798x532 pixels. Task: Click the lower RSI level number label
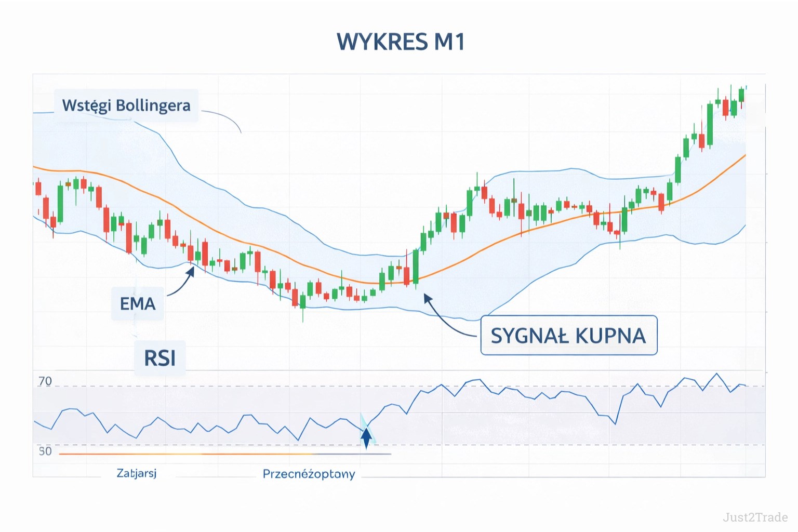(45, 451)
